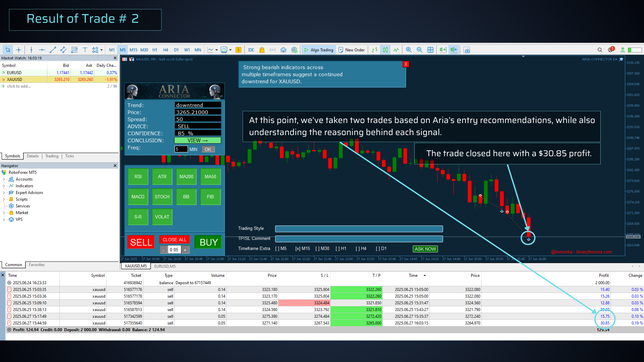Expand the Market tree node
This screenshot has width=644, height=362.
4,213
